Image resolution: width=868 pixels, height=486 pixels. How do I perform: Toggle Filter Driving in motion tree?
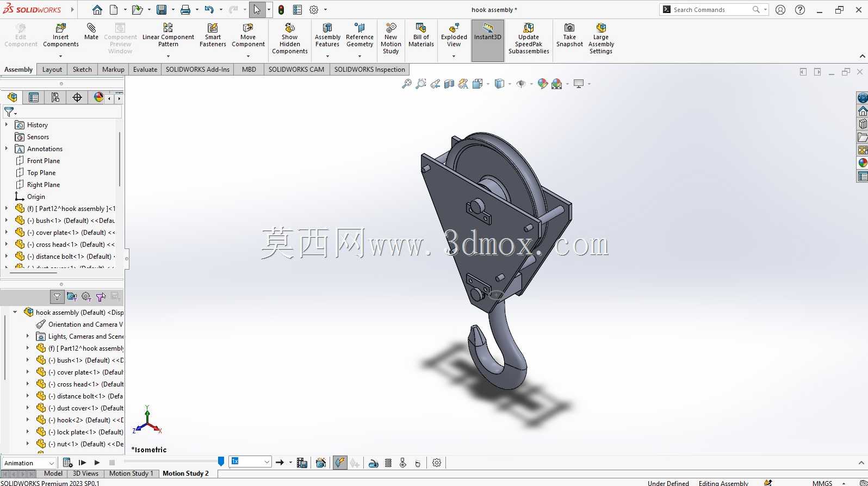[x=86, y=296]
